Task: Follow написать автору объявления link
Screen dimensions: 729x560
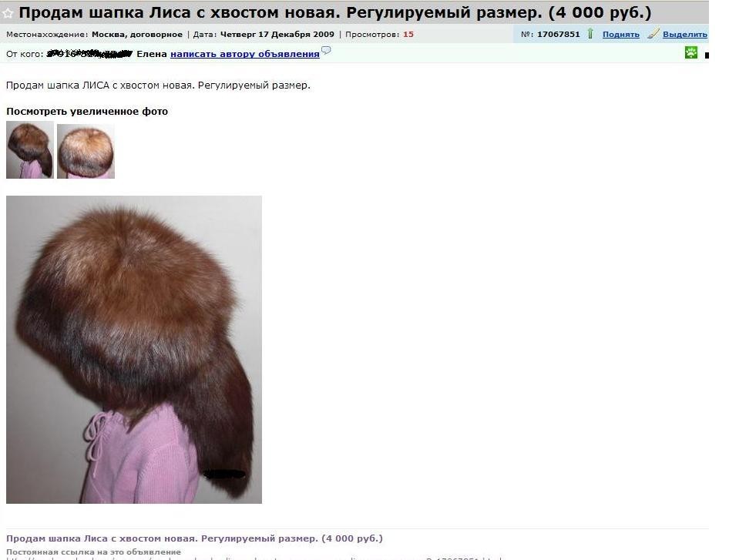Action: (245, 54)
